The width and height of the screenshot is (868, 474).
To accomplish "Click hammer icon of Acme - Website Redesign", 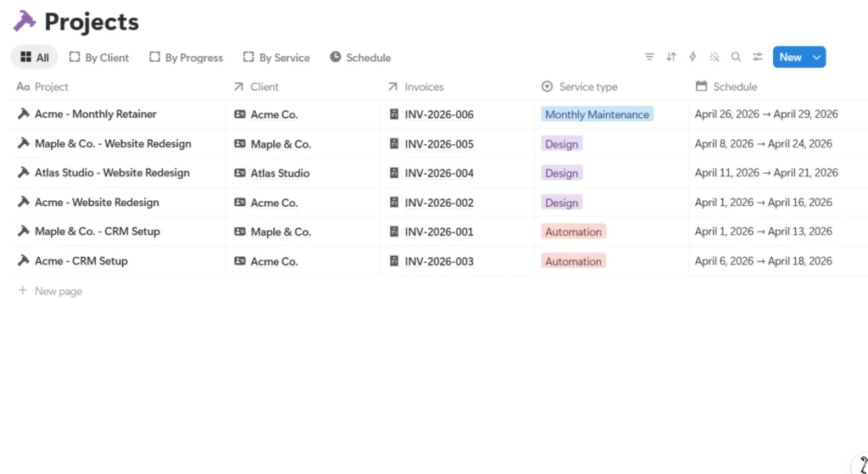I will tap(23, 202).
